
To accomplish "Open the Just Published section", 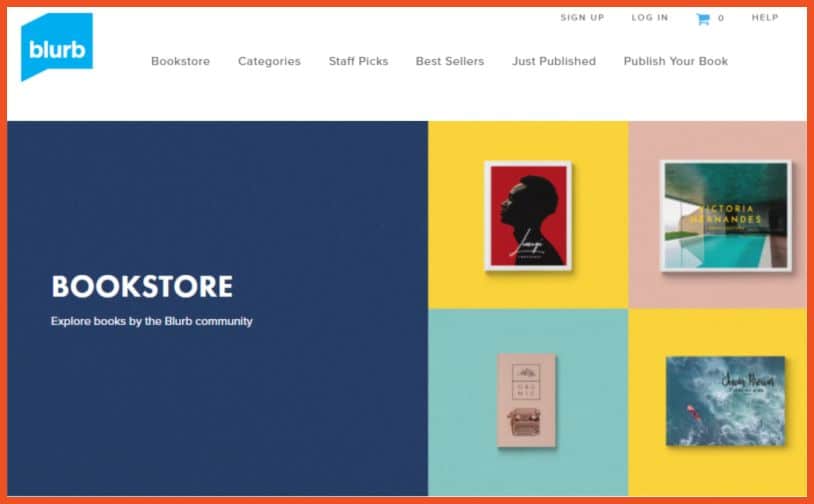I will pos(554,61).
